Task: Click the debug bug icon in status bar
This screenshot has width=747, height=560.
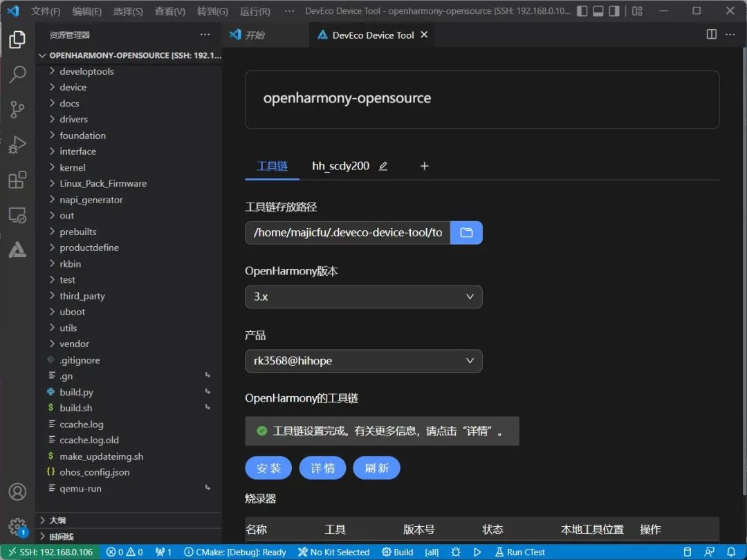Action: [456, 552]
